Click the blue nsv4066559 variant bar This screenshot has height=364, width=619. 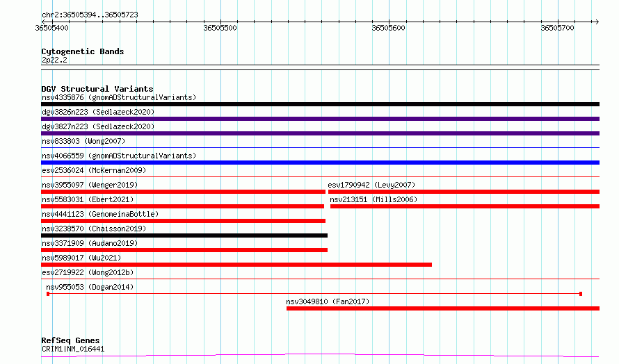click(x=320, y=163)
